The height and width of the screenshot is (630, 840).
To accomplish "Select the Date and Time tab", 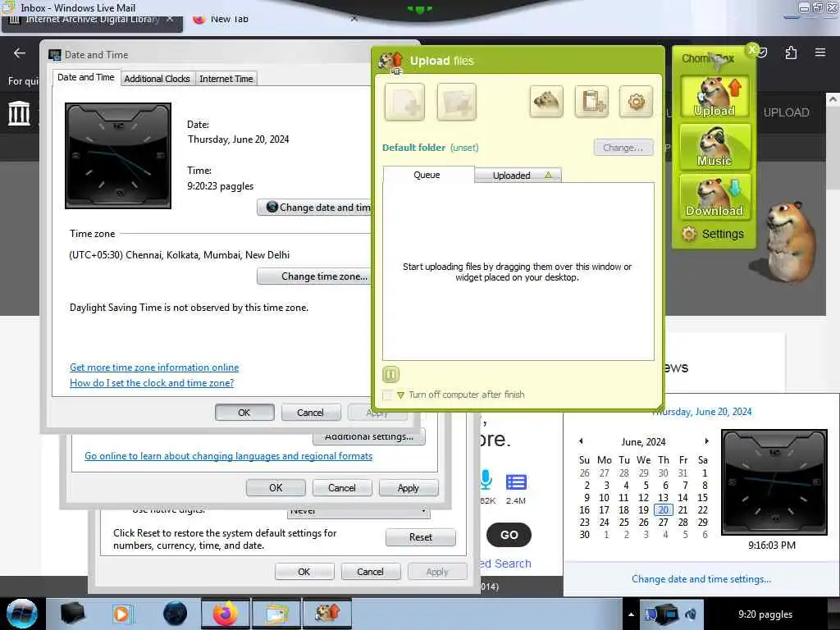I will click(85, 77).
